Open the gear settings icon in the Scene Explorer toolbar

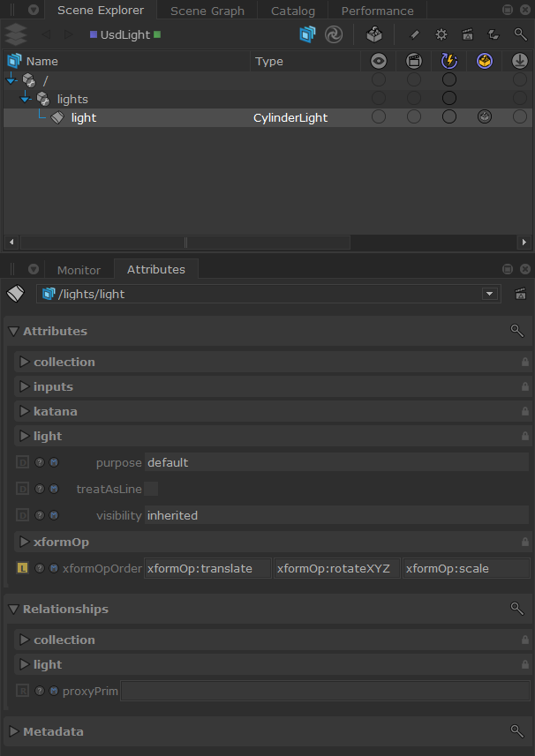coord(441,34)
